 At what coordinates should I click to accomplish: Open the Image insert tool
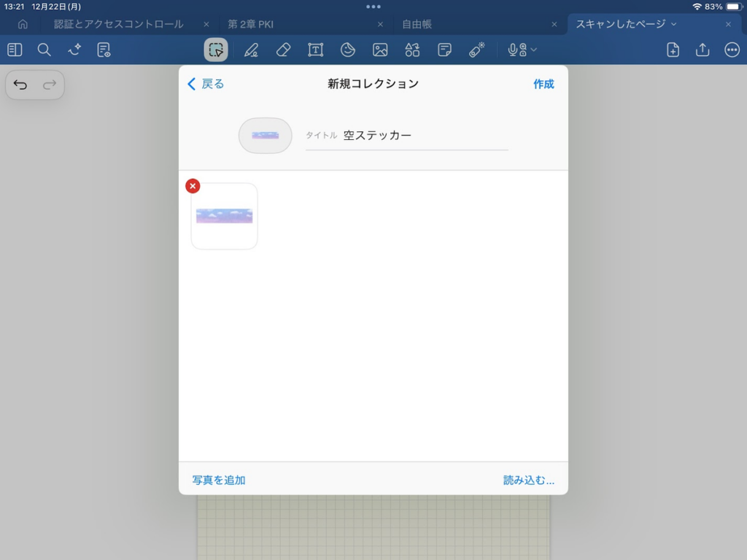coord(380,50)
